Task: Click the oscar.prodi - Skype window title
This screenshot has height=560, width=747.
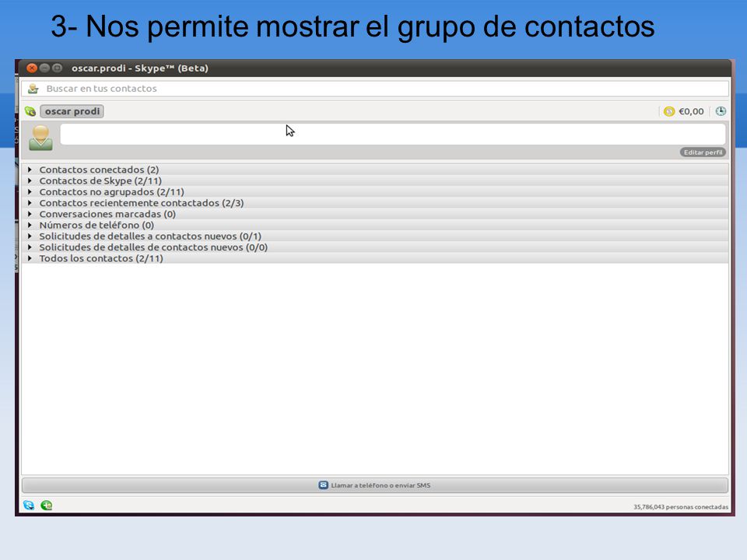Action: [140, 68]
